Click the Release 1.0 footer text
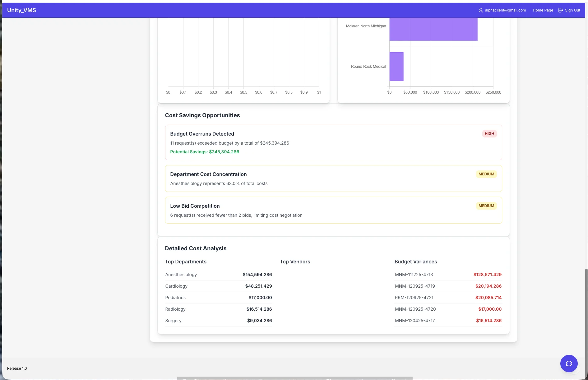This screenshot has height=380, width=588. [x=17, y=368]
